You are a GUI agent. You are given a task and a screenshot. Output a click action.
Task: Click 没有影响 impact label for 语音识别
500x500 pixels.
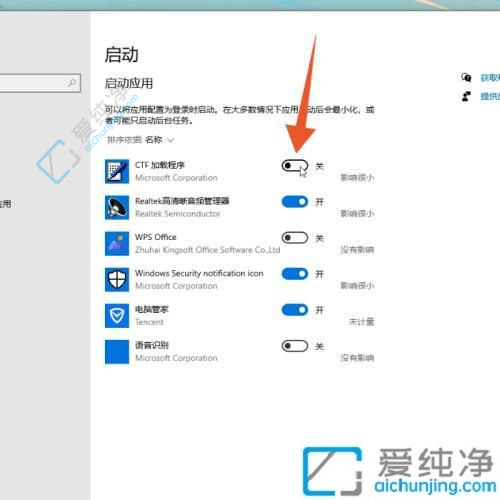click(357, 358)
